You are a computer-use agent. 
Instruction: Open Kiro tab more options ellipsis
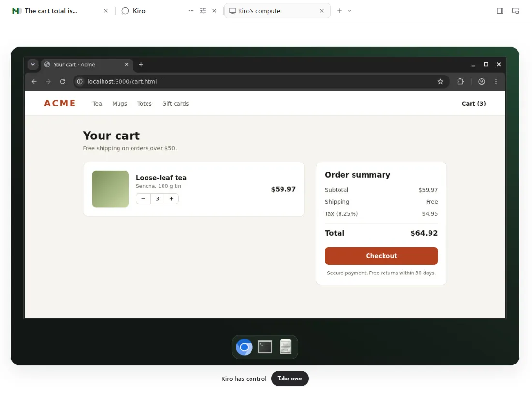pos(191,11)
